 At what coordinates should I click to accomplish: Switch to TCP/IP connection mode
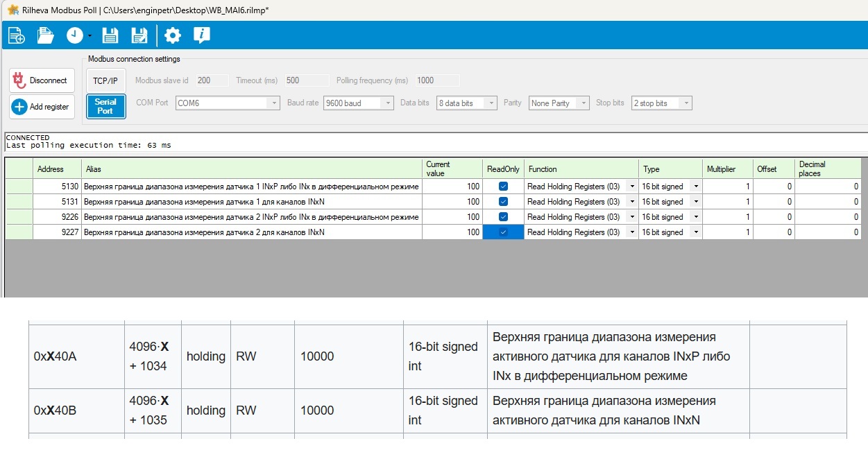click(x=105, y=80)
